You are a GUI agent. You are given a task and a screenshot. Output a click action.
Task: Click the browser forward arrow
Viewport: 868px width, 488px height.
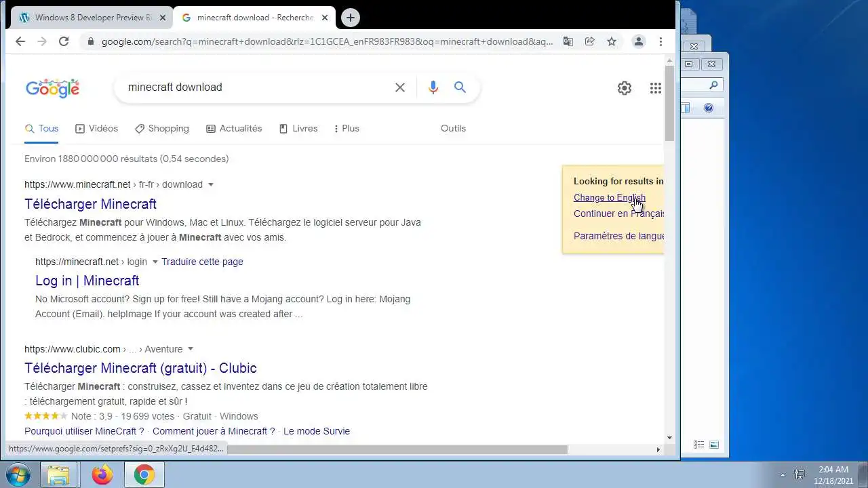pyautogui.click(x=42, y=41)
